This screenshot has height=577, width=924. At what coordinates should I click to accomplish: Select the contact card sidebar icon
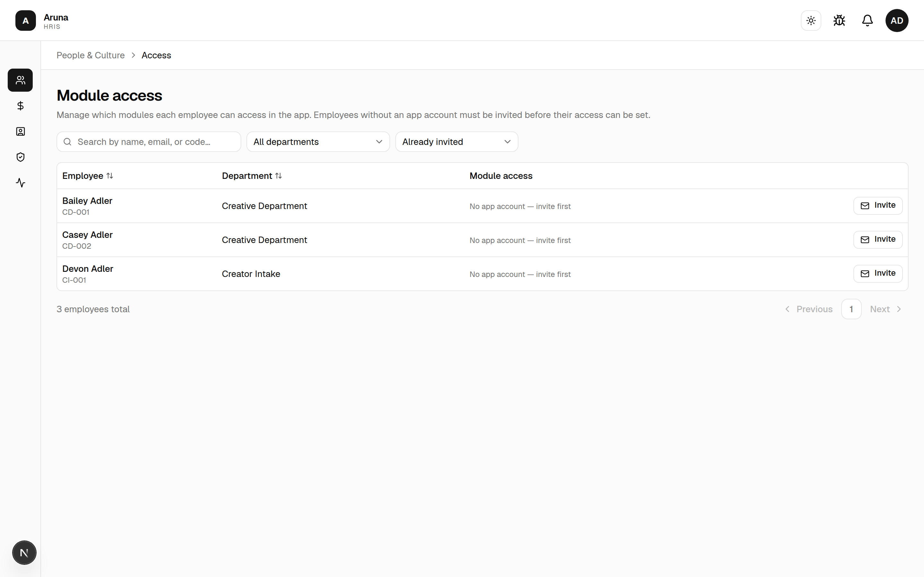(20, 132)
